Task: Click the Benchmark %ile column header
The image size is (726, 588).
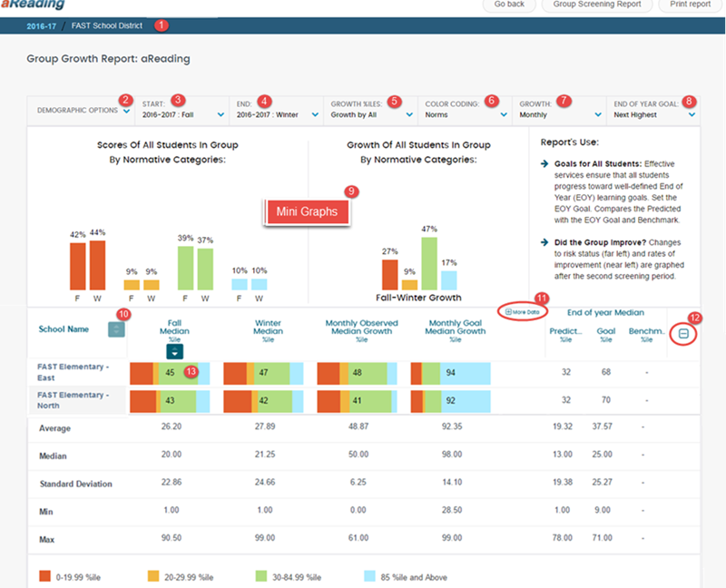Action: [646, 334]
